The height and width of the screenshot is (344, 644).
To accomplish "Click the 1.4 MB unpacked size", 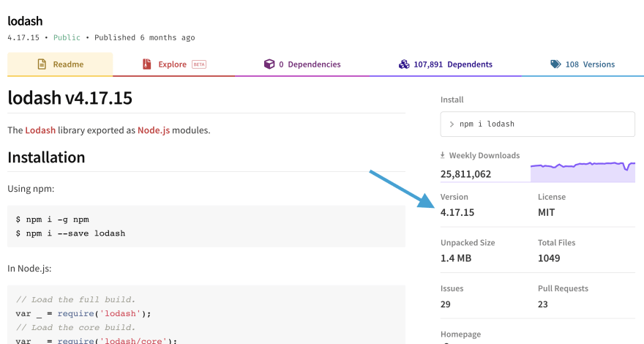I will pos(456,258).
